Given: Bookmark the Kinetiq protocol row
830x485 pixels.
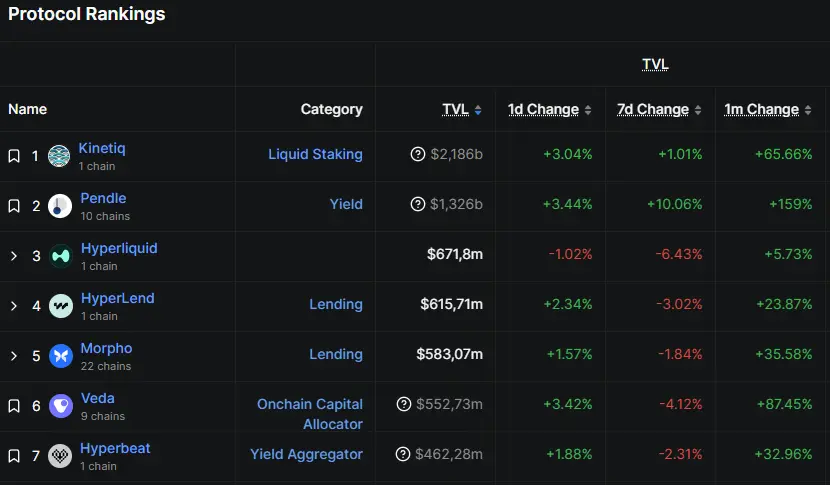Looking at the screenshot, I should point(14,156).
